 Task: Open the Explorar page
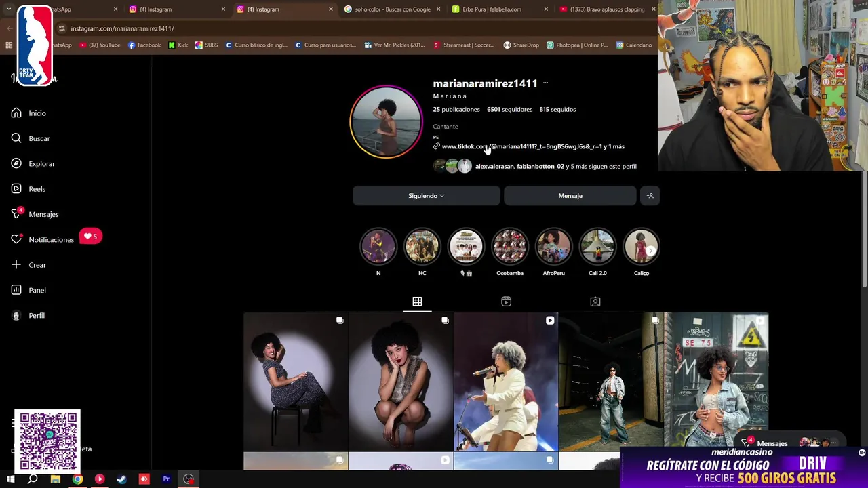tap(33, 164)
